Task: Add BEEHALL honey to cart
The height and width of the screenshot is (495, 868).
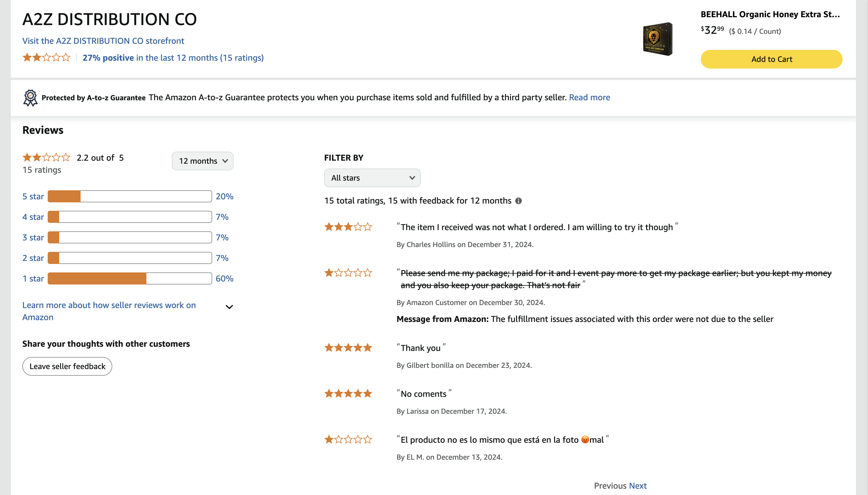Action: click(x=771, y=59)
